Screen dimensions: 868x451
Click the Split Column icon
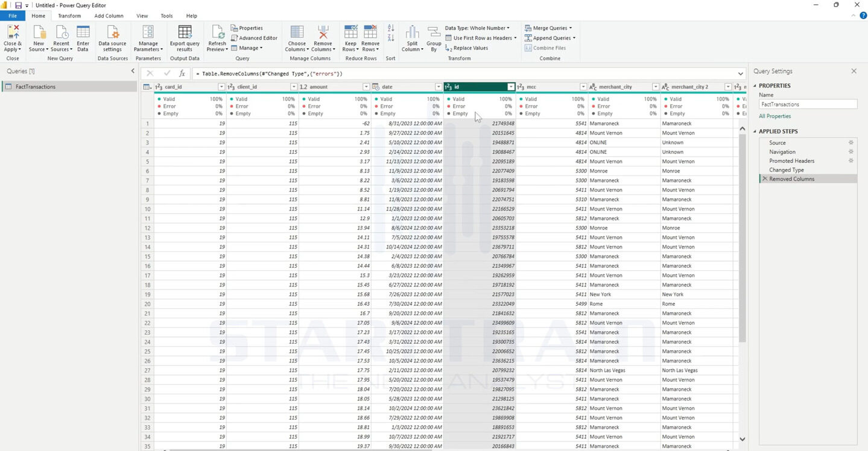point(412,32)
